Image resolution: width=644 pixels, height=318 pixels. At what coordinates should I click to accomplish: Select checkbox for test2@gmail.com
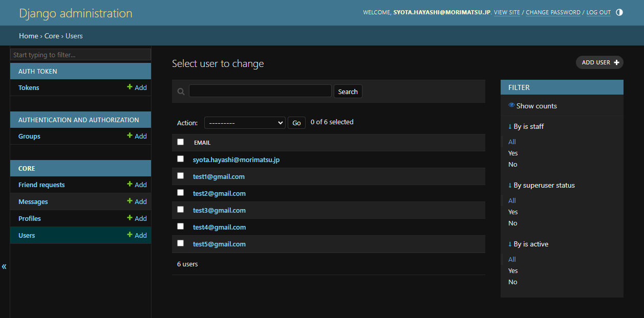pos(180,193)
